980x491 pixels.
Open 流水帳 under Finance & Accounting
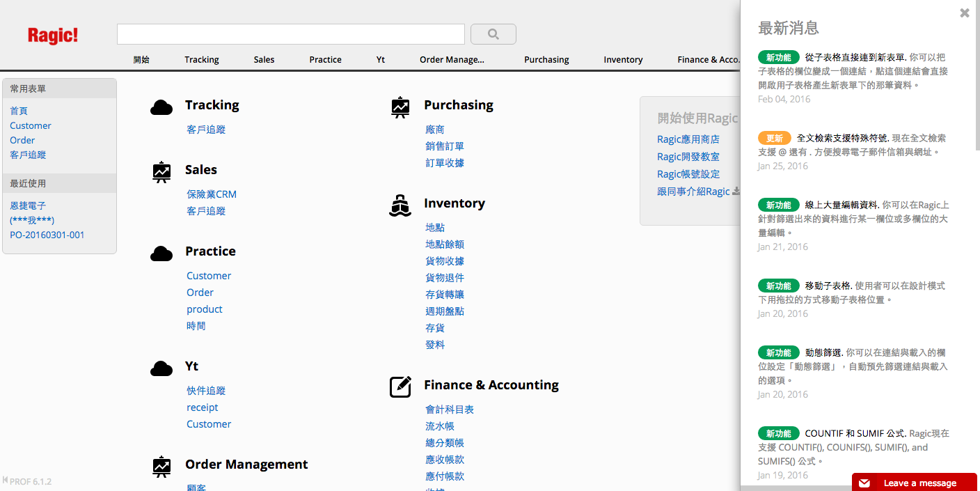440,426
